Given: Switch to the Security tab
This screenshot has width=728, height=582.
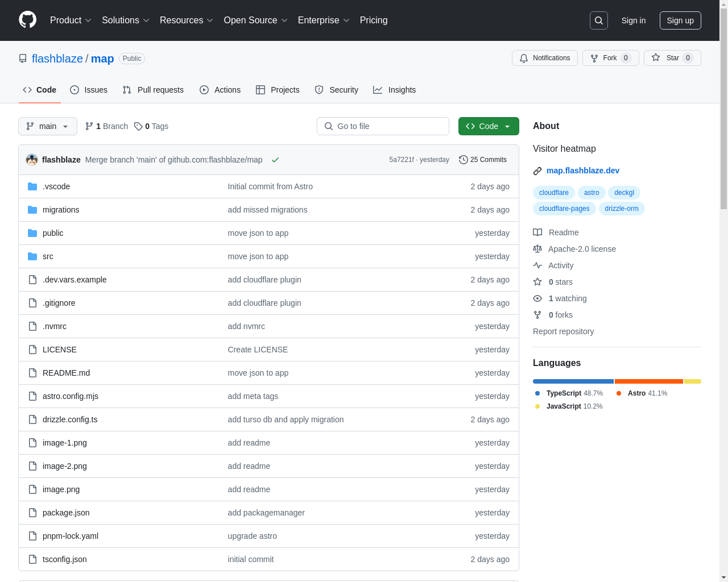Looking at the screenshot, I should [337, 90].
